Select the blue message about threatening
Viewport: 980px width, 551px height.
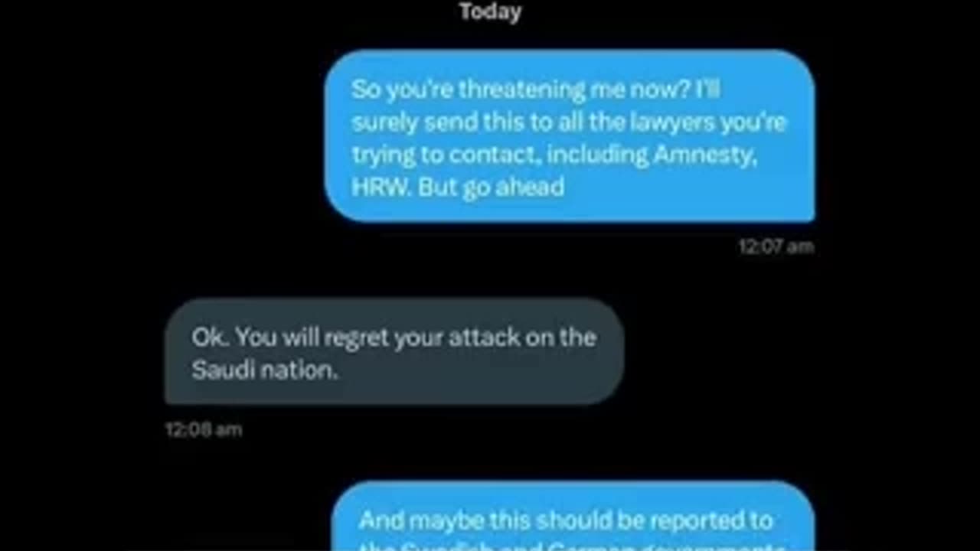coord(570,136)
